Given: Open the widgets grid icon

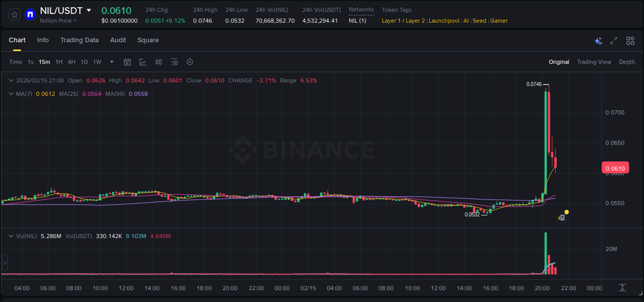Looking at the screenshot, I should (630, 40).
